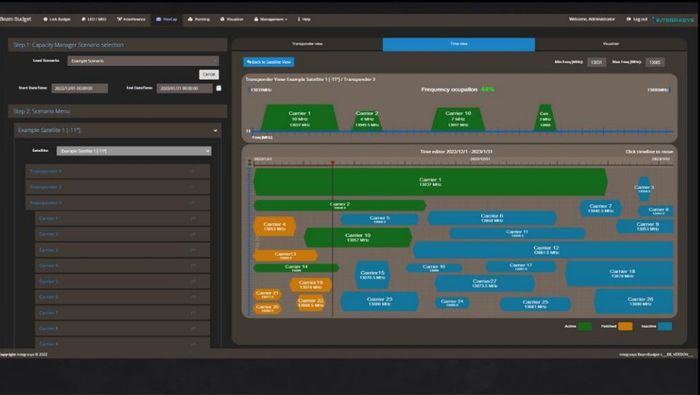Viewport: 700px width, 395px height.
Task: Open the Visualizer menu item
Action: click(232, 19)
